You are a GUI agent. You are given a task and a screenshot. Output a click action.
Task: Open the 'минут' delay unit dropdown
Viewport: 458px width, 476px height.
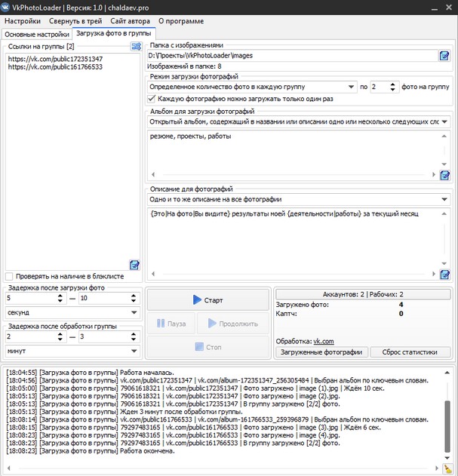(x=72, y=351)
